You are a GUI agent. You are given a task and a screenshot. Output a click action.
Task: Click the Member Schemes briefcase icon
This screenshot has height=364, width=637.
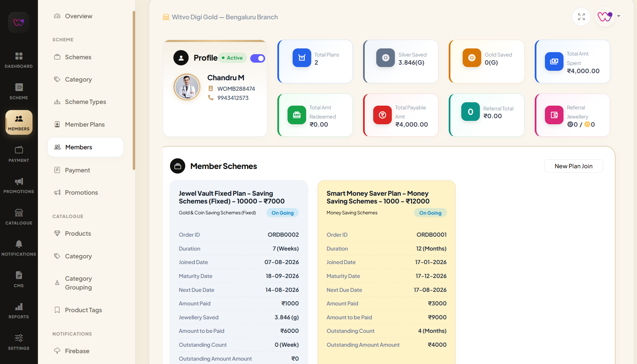177,166
